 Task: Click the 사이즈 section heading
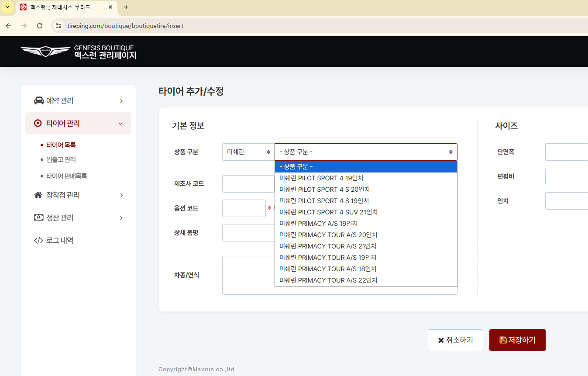(506, 126)
